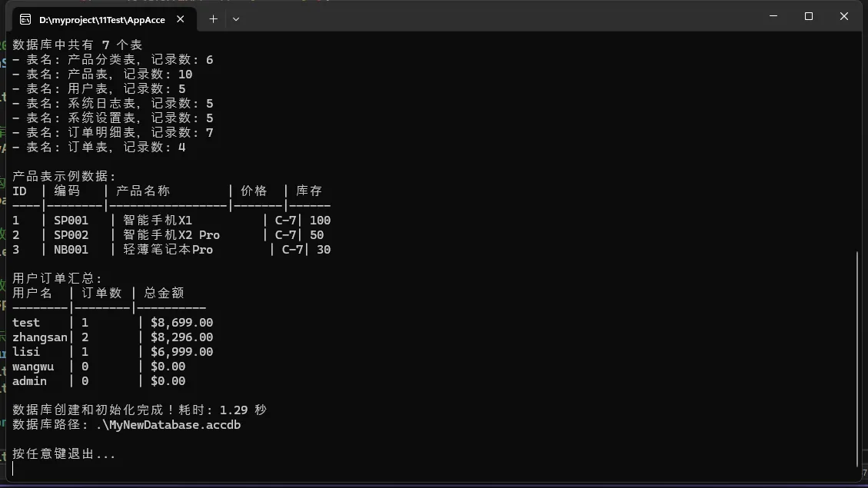Click product code SP001 in the table
The height and width of the screenshot is (488, 868).
pos(71,221)
